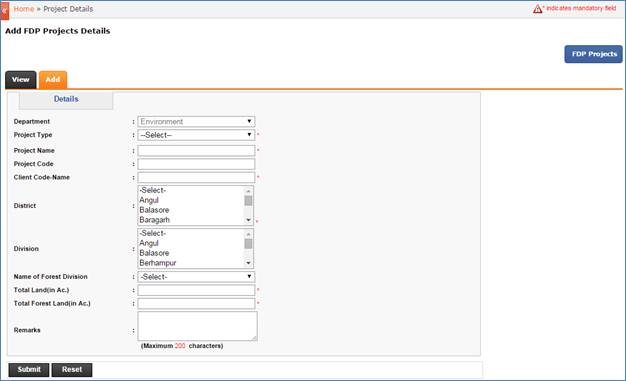Choose -Select- in the Division list
The image size is (626, 381).
[x=153, y=234]
